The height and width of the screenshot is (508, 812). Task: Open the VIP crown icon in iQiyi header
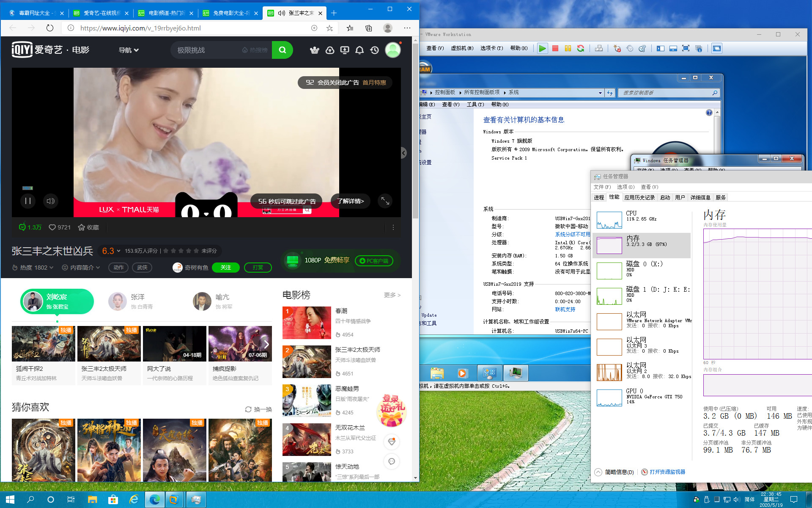314,50
